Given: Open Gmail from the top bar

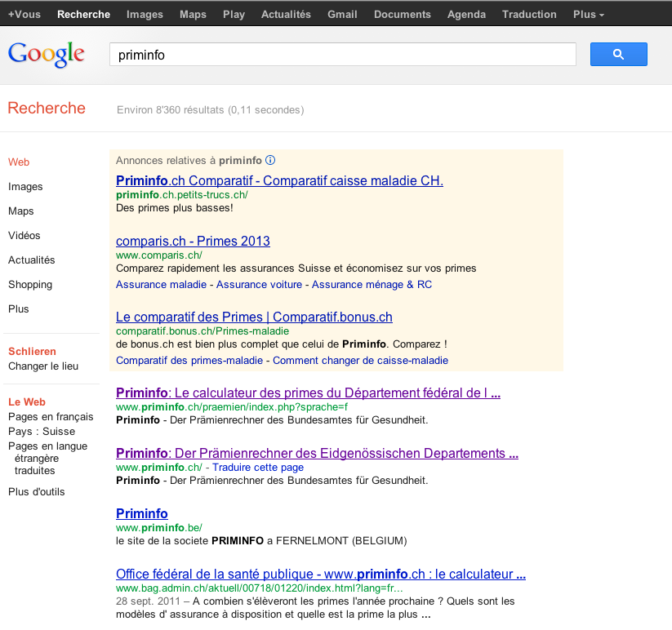Looking at the screenshot, I should click(x=342, y=14).
